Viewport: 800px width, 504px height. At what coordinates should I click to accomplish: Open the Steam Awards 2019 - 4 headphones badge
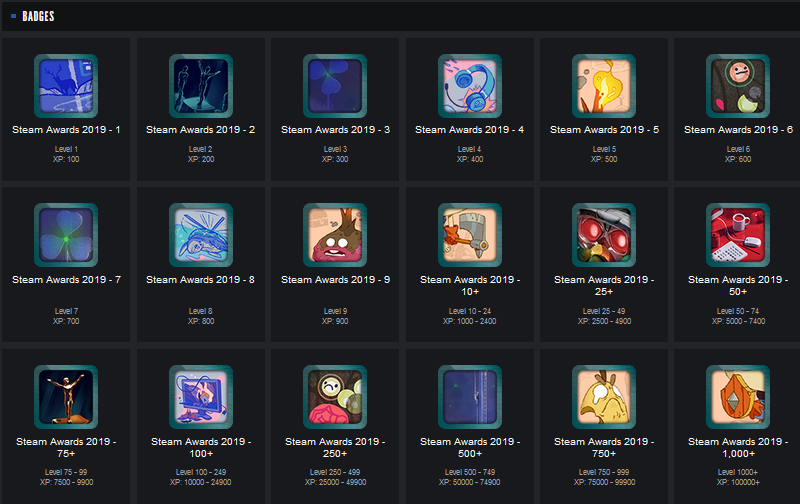[469, 86]
